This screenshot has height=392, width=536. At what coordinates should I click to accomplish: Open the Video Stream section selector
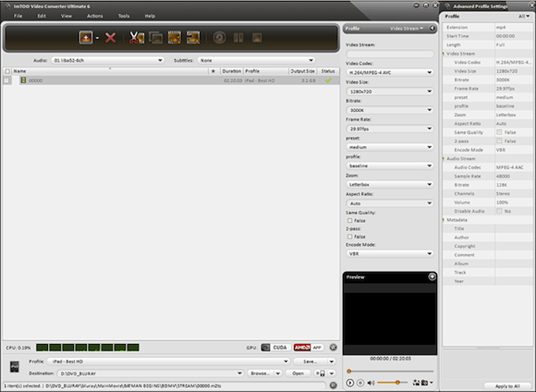coord(407,28)
